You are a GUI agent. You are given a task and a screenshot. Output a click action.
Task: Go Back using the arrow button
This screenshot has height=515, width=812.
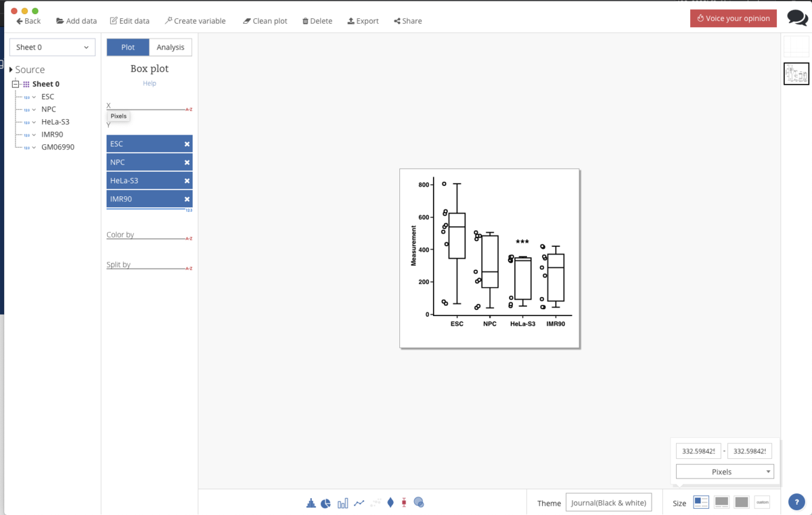coord(28,21)
